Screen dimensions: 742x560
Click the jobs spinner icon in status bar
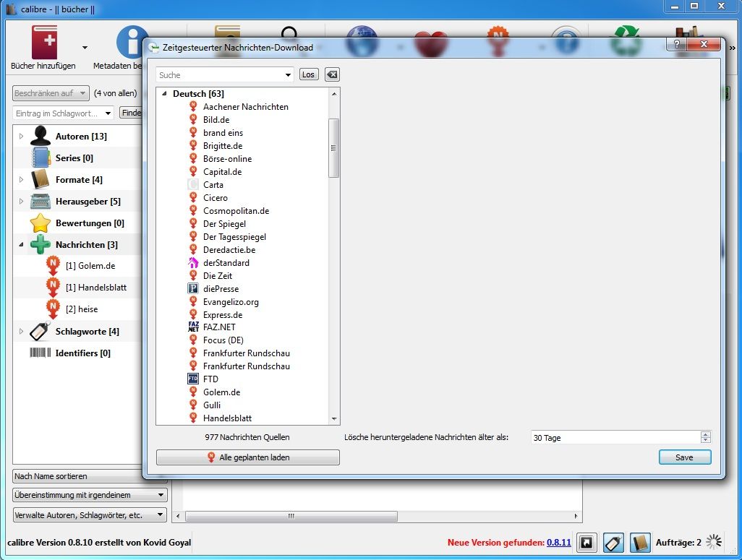(x=714, y=542)
